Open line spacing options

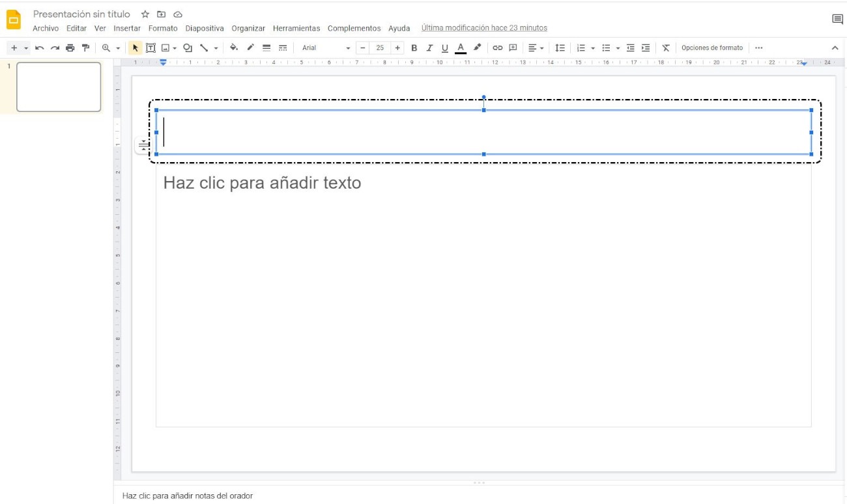pyautogui.click(x=560, y=48)
